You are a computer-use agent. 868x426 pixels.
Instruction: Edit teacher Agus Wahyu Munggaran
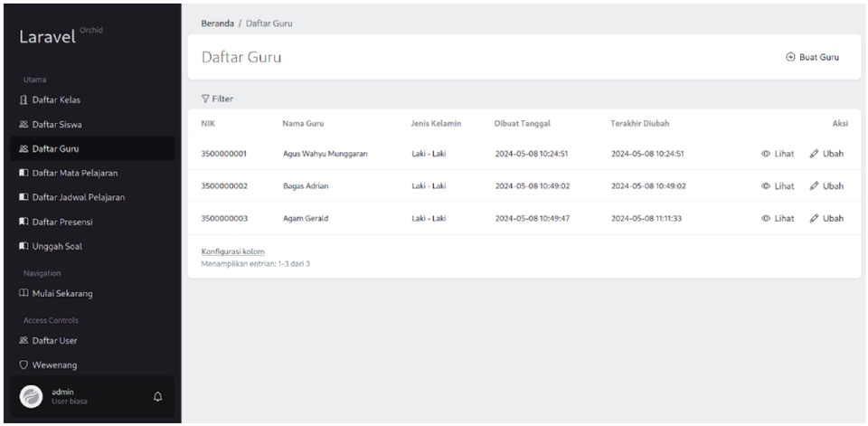click(826, 153)
